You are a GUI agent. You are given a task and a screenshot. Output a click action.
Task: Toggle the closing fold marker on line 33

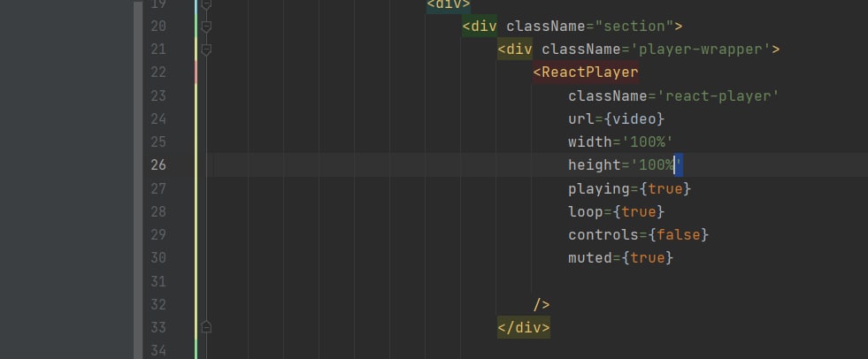(206, 327)
